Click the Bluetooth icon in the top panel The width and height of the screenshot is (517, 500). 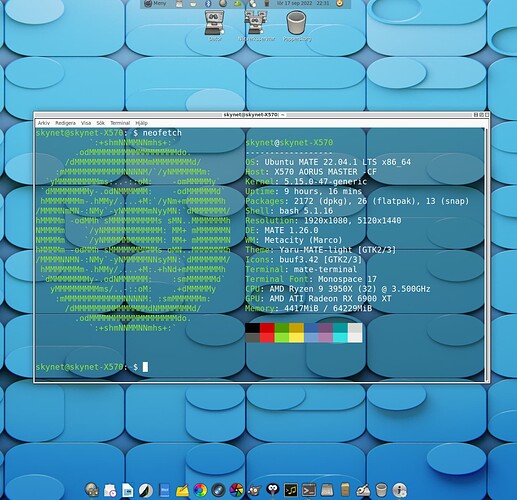tap(208, 4)
